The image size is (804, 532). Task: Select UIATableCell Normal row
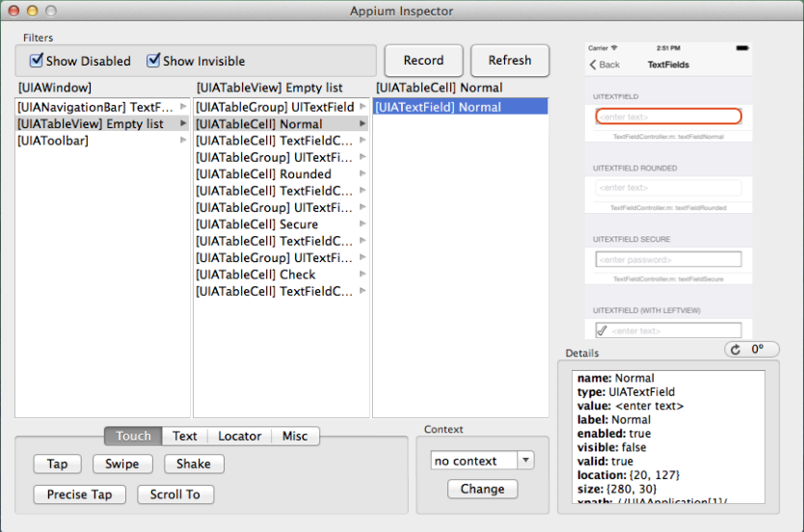[x=281, y=124]
